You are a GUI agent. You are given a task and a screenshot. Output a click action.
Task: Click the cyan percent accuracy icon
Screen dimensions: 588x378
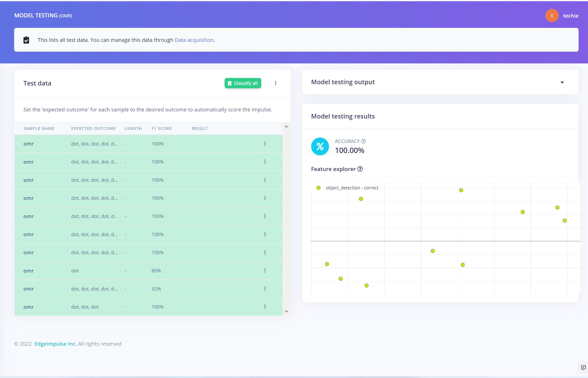[x=320, y=147]
